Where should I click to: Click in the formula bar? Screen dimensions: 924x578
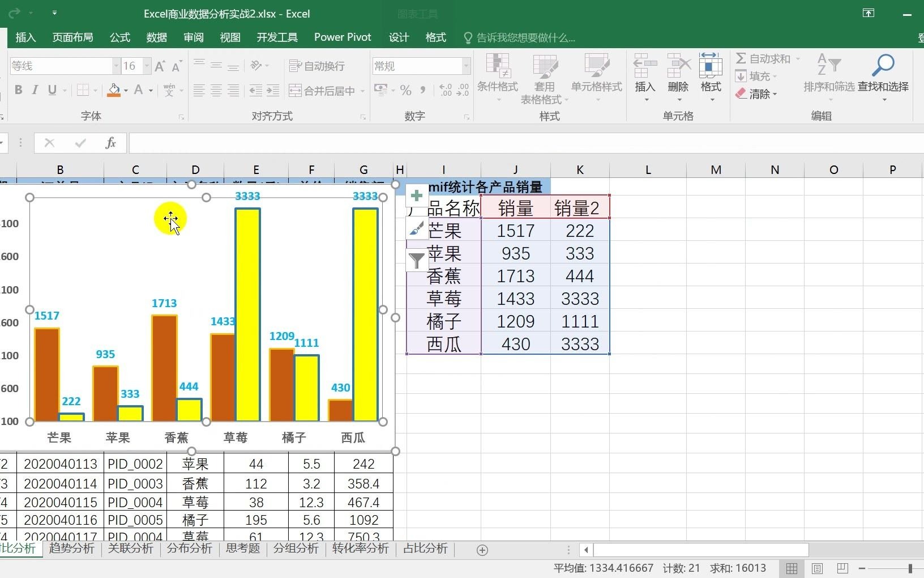tap(527, 143)
